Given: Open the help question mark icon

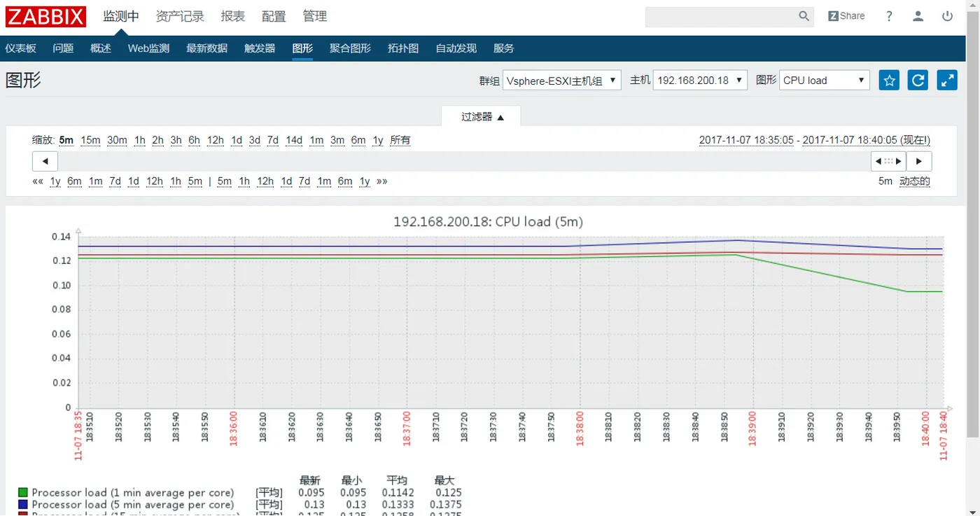Looking at the screenshot, I should [x=889, y=16].
